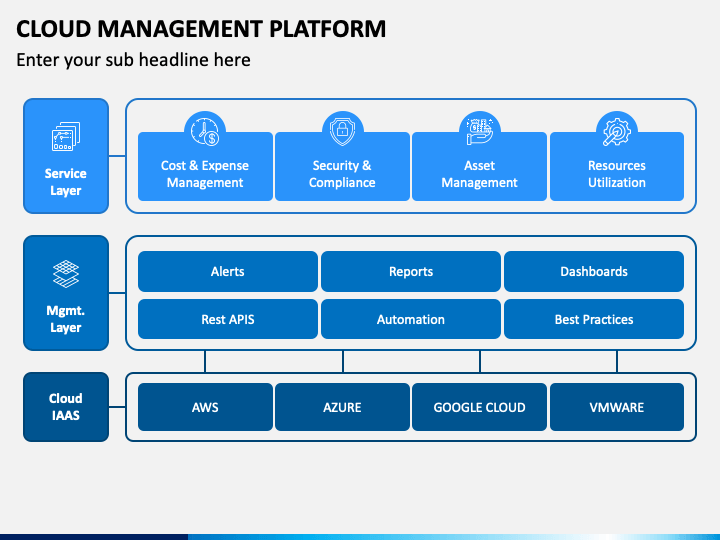Click the Asset Management hand icon

pos(479,130)
